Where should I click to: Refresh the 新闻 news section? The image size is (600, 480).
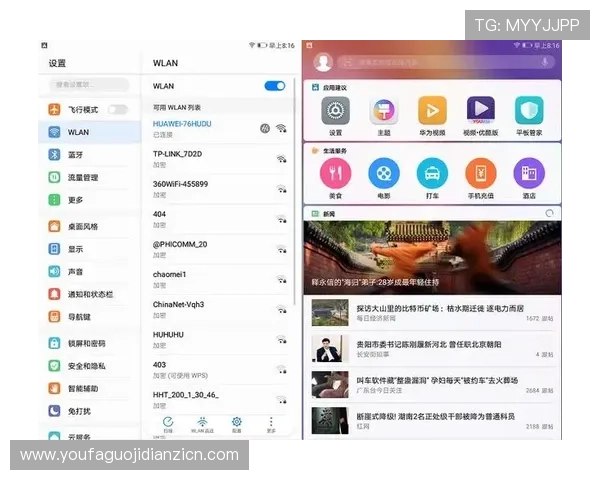tap(549, 213)
